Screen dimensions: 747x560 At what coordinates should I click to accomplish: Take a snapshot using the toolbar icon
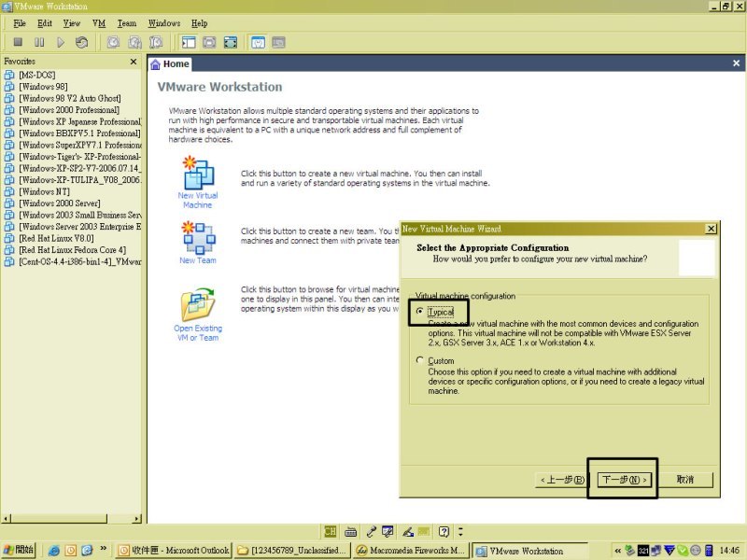point(113,42)
